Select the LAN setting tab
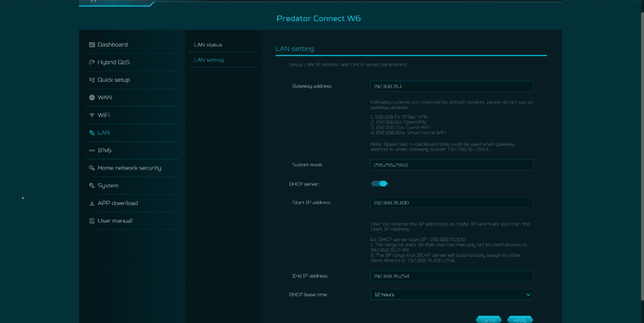 tap(209, 60)
